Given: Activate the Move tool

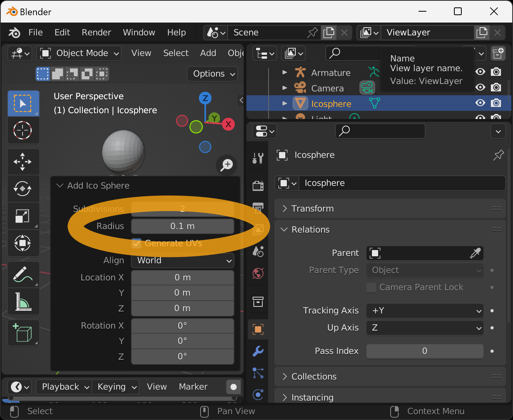Looking at the screenshot, I should (23, 161).
